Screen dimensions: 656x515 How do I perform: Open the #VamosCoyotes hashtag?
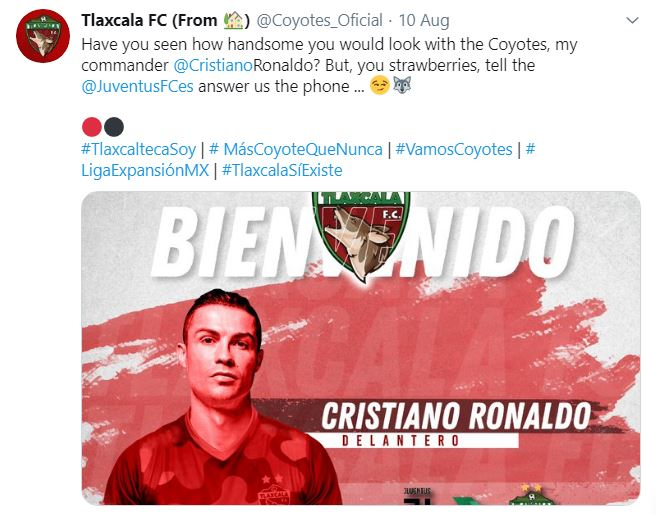coord(454,149)
